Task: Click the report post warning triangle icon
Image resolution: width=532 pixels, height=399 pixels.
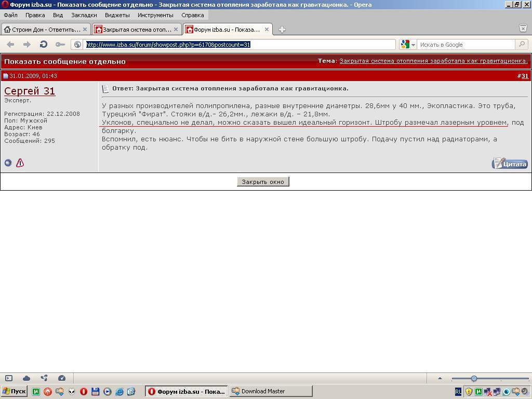Action: click(x=20, y=163)
